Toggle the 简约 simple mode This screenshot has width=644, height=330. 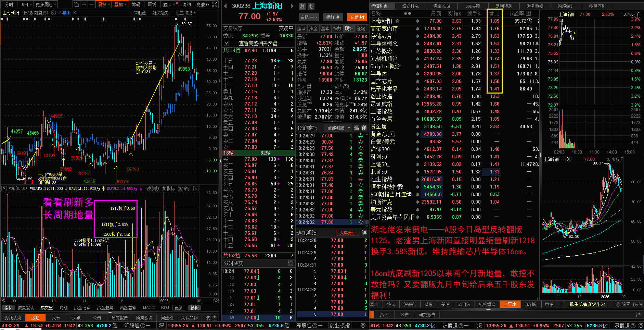click(x=186, y=4)
